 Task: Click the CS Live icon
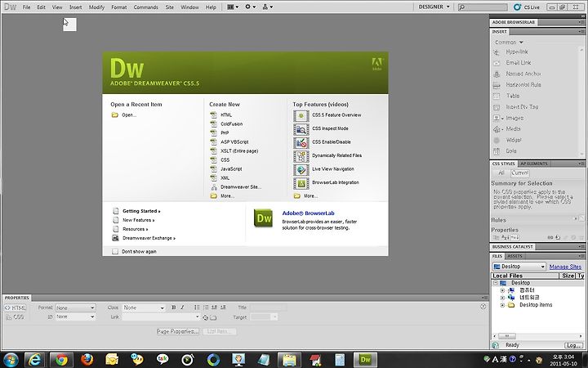(x=518, y=7)
